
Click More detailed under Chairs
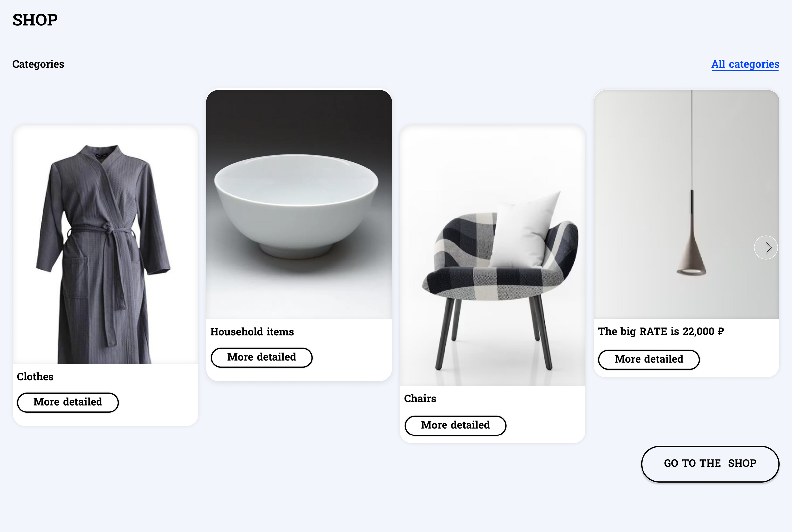(x=455, y=425)
